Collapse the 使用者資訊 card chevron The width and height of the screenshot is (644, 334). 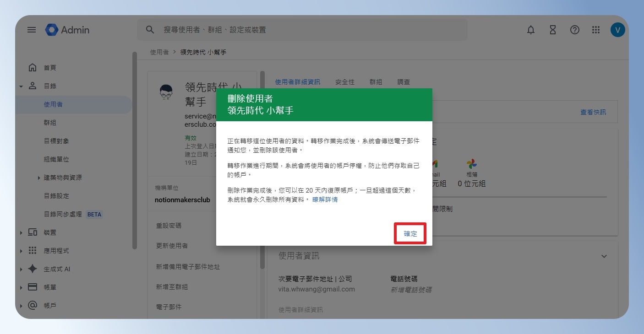pos(604,256)
